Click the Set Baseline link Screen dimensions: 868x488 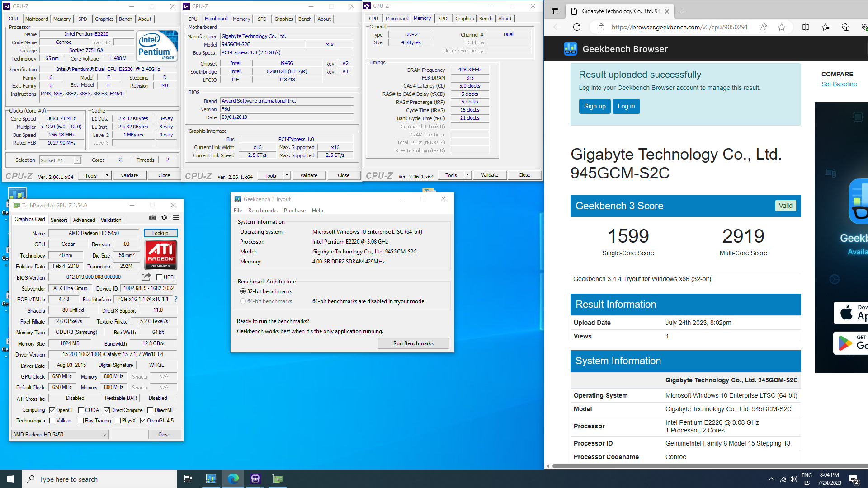[x=839, y=84]
